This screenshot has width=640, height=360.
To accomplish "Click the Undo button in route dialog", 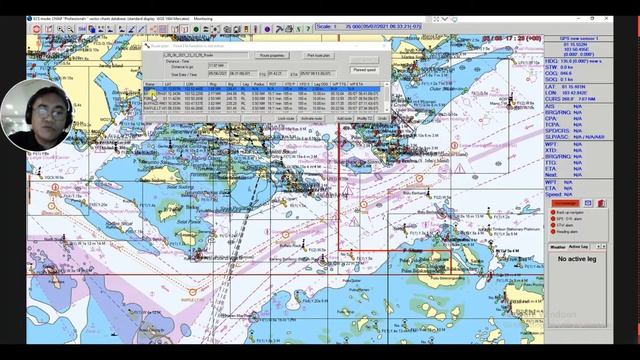I will [x=382, y=118].
